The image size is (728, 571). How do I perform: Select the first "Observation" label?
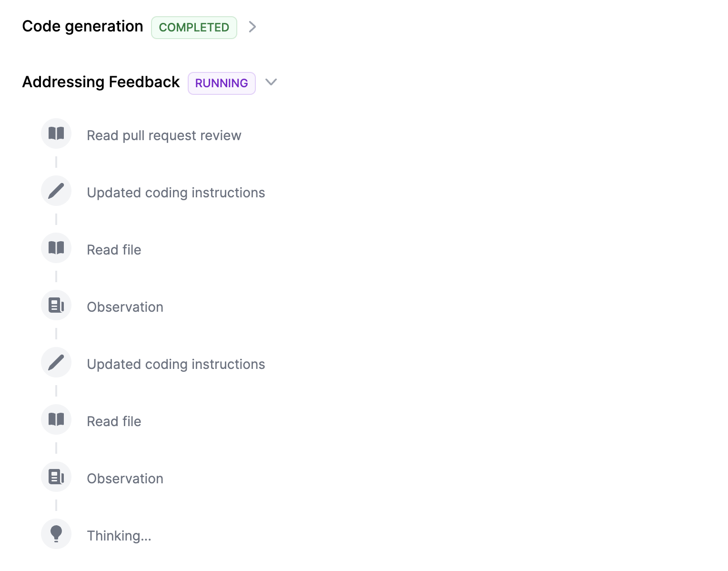(125, 307)
